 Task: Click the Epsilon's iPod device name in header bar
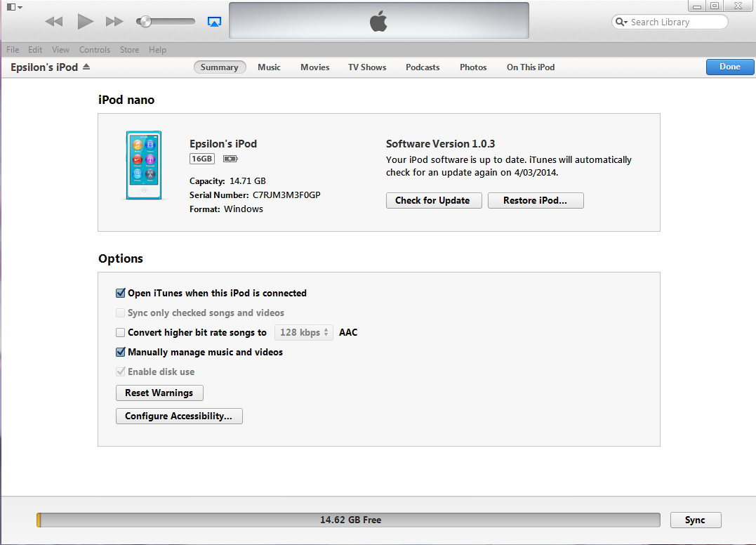point(44,67)
